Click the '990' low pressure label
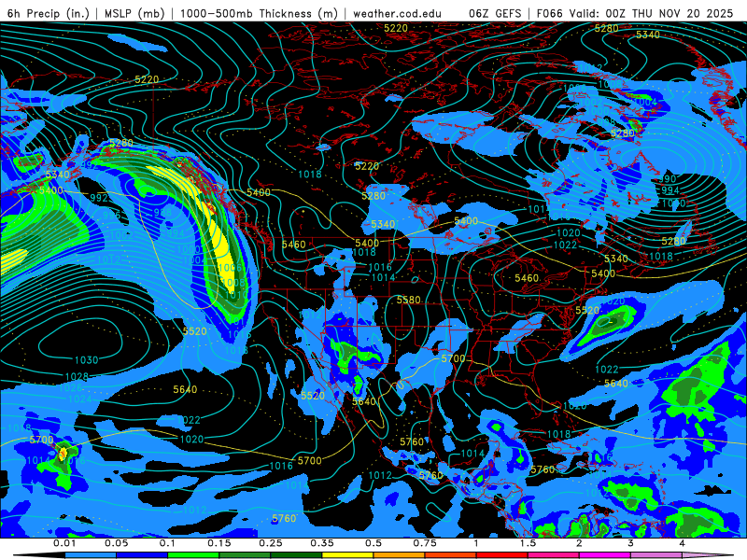 pos(669,179)
